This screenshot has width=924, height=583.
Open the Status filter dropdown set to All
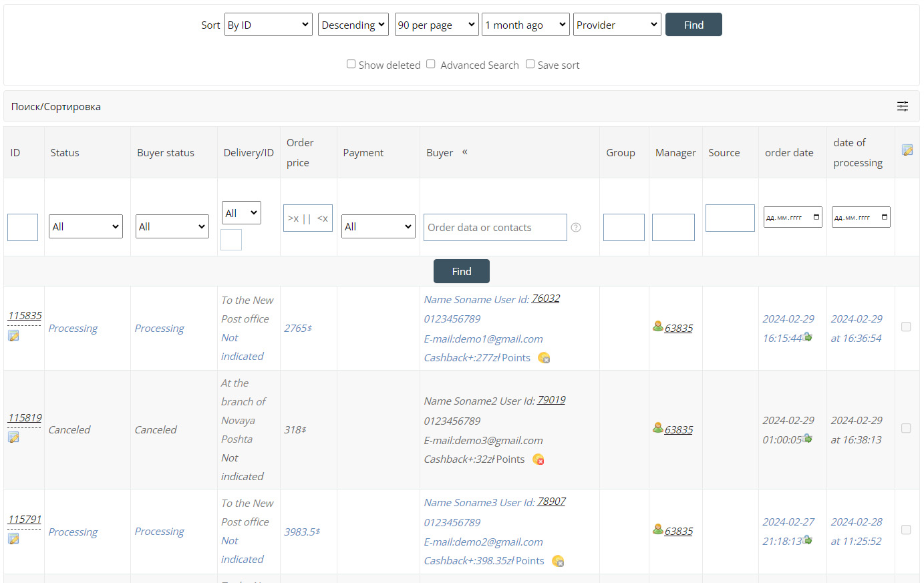coord(86,226)
